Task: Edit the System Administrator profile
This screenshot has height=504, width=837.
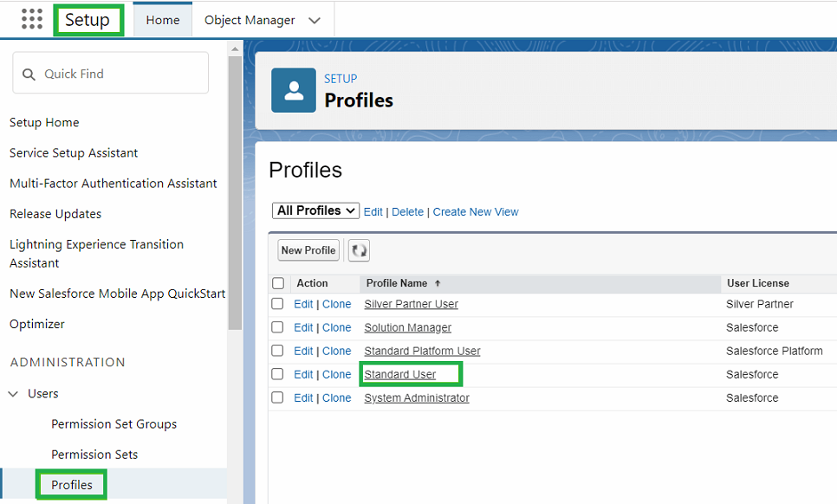Action: [303, 397]
